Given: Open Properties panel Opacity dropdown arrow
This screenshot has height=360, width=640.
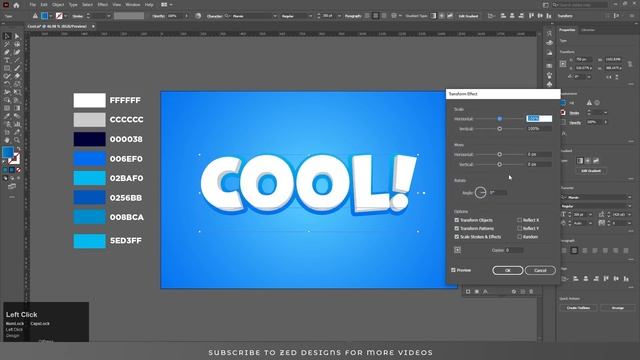Looking at the screenshot, I should point(606,122).
